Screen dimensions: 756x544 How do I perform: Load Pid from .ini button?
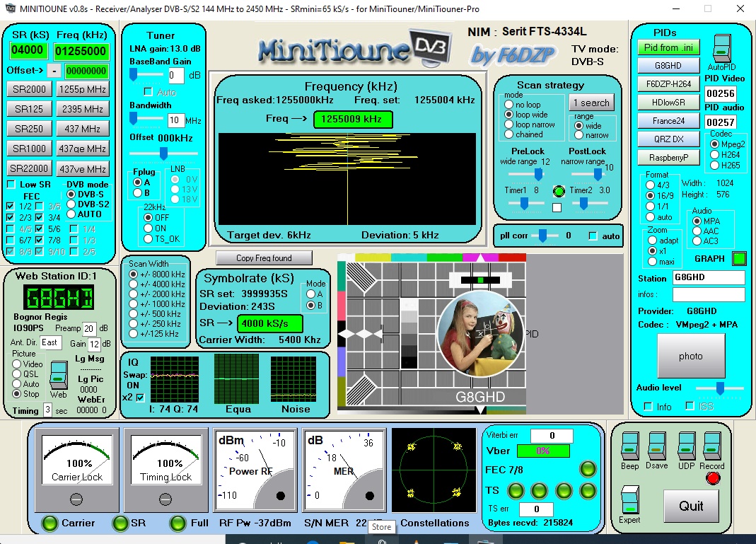click(668, 47)
